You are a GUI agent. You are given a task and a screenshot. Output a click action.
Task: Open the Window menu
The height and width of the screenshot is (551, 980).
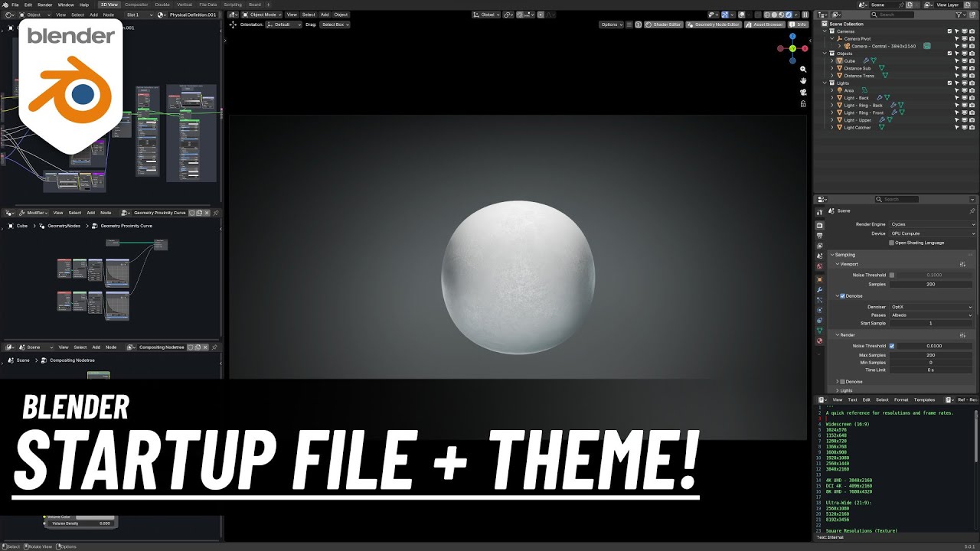click(x=66, y=5)
